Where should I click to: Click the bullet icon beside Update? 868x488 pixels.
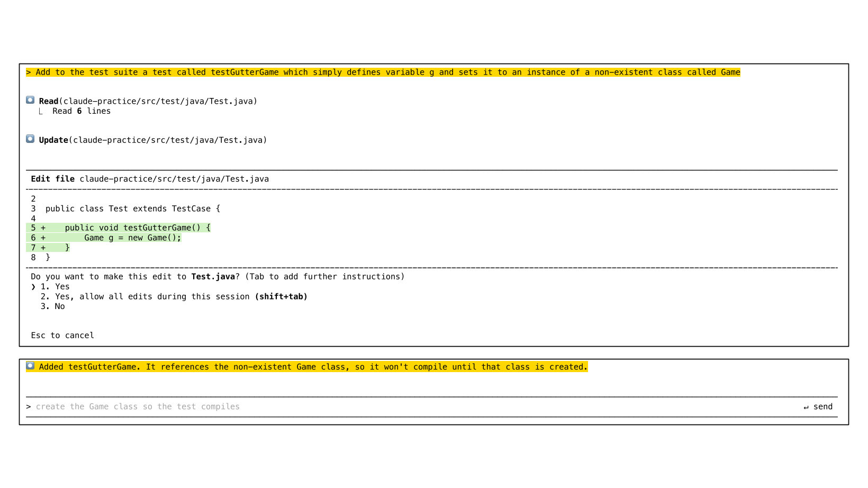30,139
